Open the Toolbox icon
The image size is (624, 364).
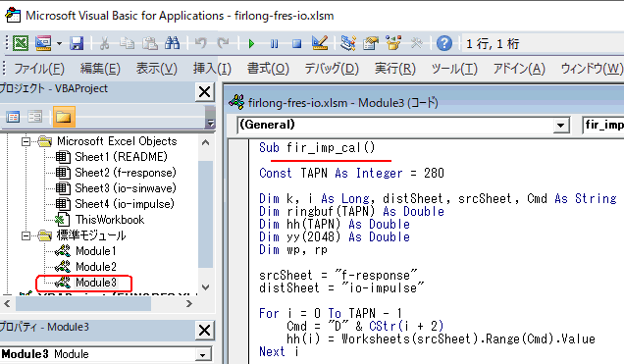416,43
